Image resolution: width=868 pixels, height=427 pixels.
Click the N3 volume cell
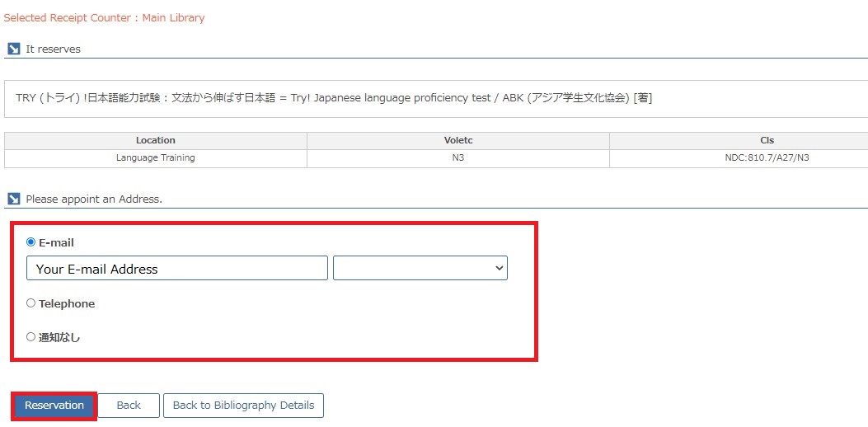click(x=458, y=157)
